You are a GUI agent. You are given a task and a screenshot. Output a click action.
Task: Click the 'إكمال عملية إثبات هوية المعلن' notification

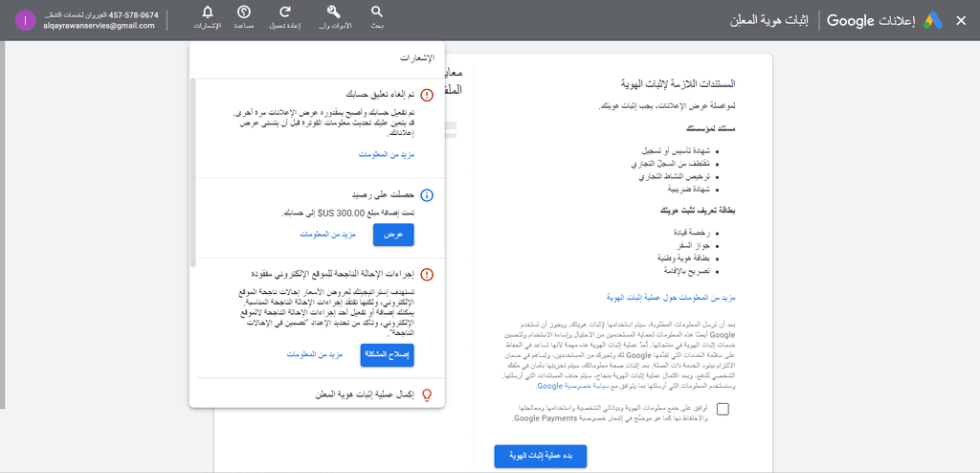[x=363, y=394]
